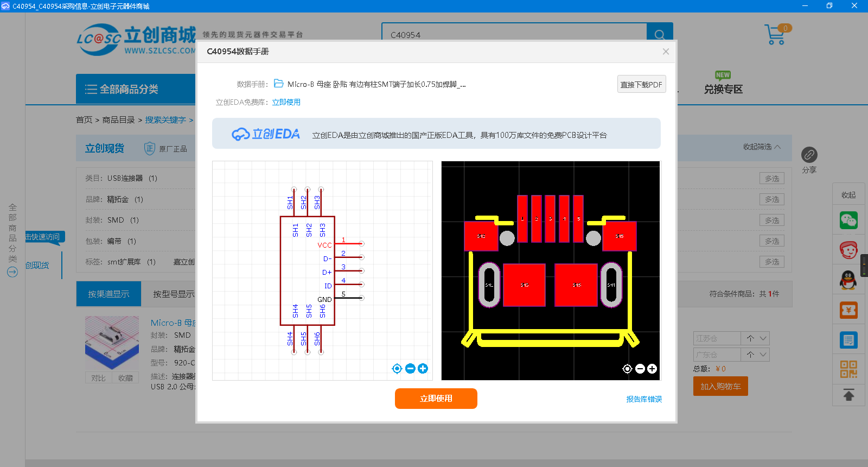Select the USB连接器 category filter
This screenshot has width=868, height=467.
click(x=132, y=178)
